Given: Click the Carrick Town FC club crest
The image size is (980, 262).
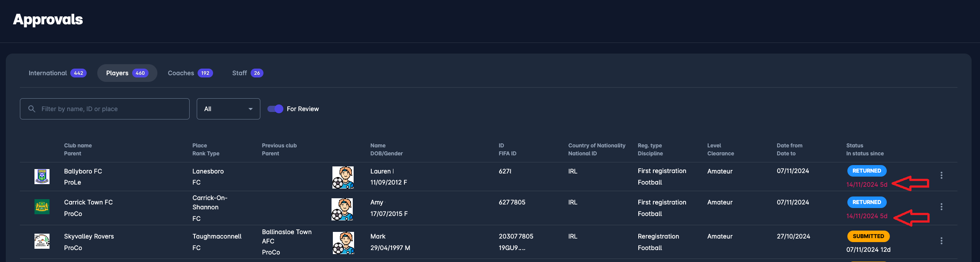Looking at the screenshot, I should (x=42, y=207).
